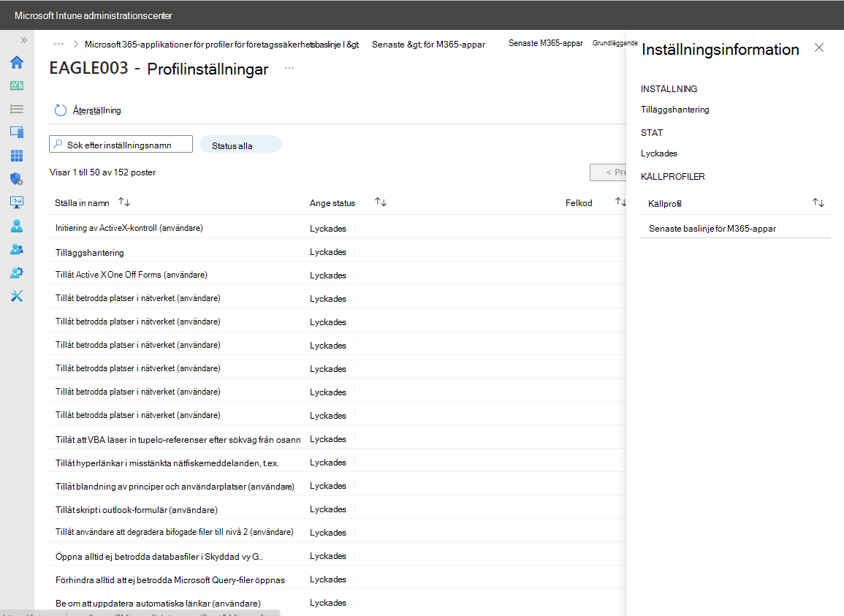Select the Tilläggshantering row in table

337,252
